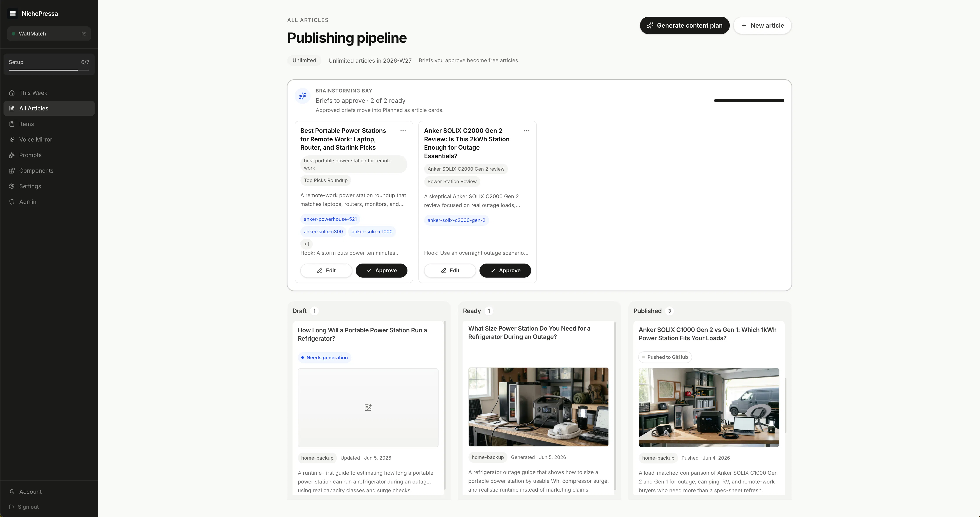Click the Account person icon
The height and width of the screenshot is (517, 980).
pos(12,492)
